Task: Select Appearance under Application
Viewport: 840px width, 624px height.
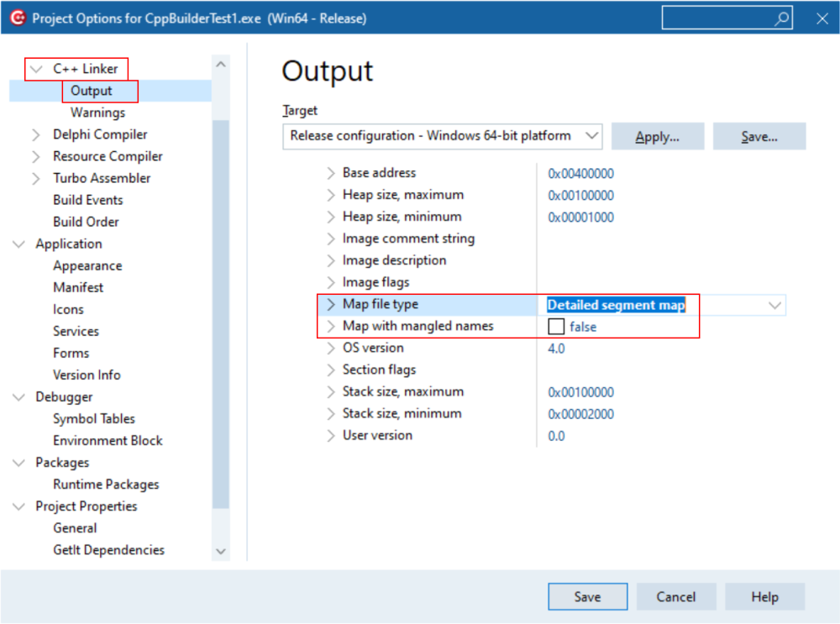Action: click(87, 265)
